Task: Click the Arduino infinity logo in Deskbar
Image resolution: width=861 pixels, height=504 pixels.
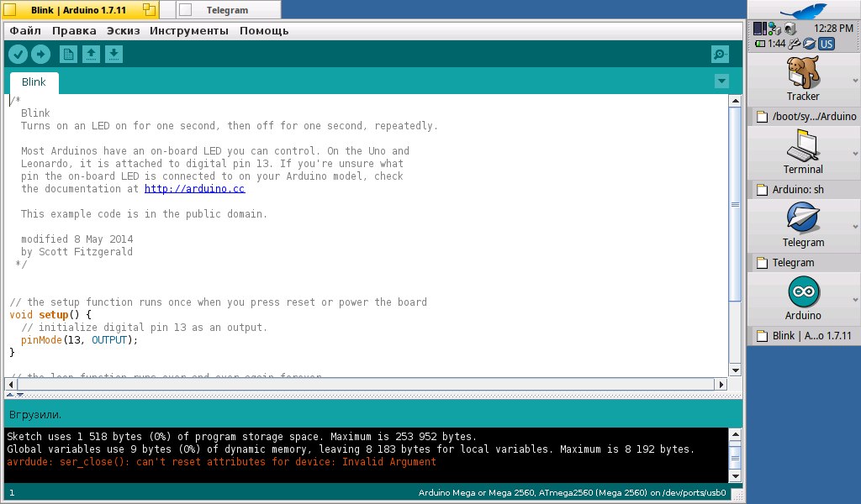Action: pyautogui.click(x=803, y=291)
